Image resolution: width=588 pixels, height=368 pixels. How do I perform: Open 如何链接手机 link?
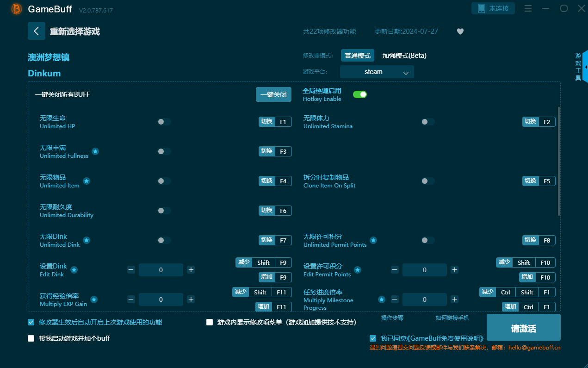point(452,318)
